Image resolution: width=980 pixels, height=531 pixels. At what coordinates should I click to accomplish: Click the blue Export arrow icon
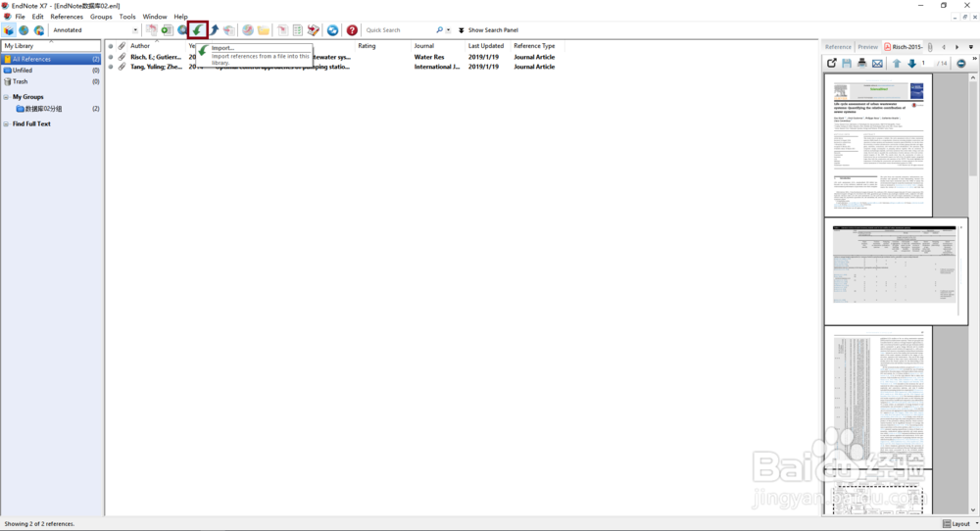[214, 30]
